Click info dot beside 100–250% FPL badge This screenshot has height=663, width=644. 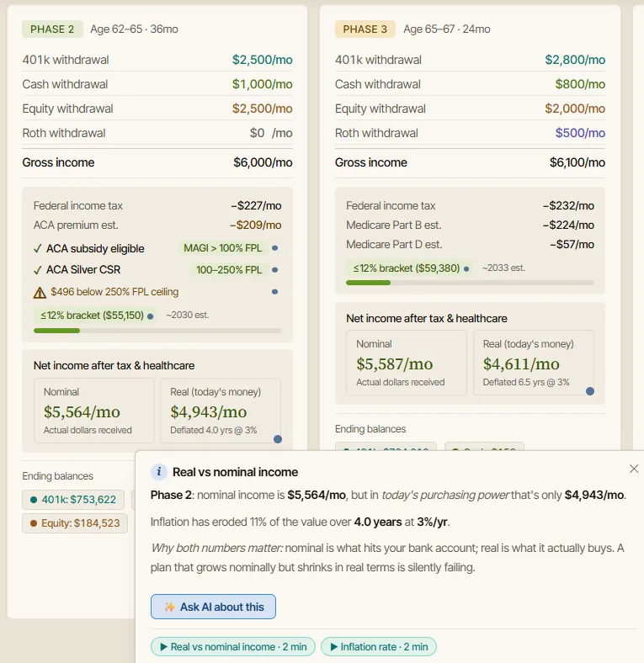click(x=274, y=270)
